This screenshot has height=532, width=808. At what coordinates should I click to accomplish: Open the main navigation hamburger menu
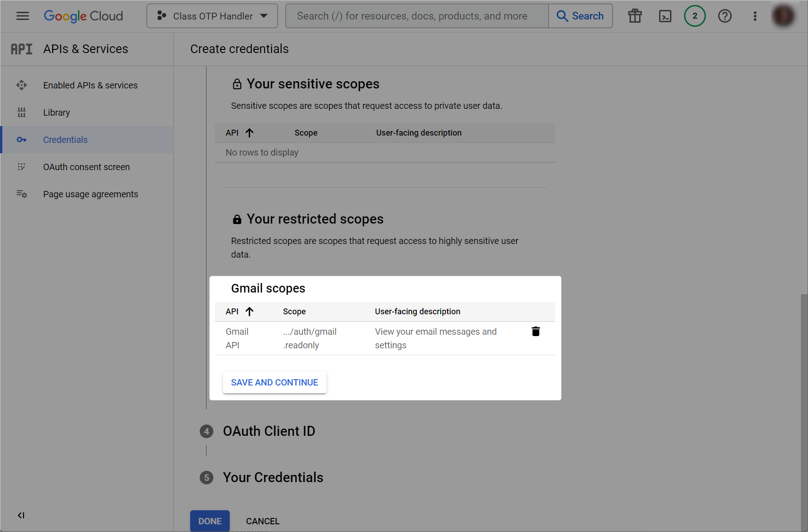coord(22,16)
